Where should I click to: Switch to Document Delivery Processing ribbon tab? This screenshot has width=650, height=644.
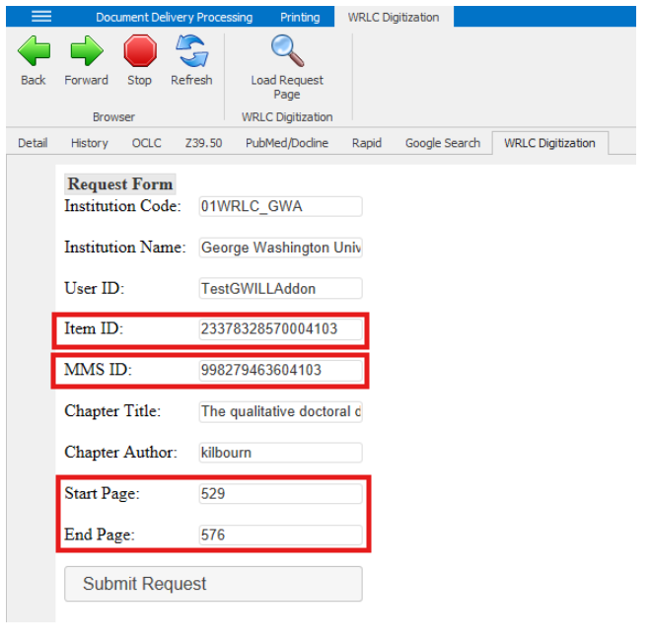click(174, 17)
